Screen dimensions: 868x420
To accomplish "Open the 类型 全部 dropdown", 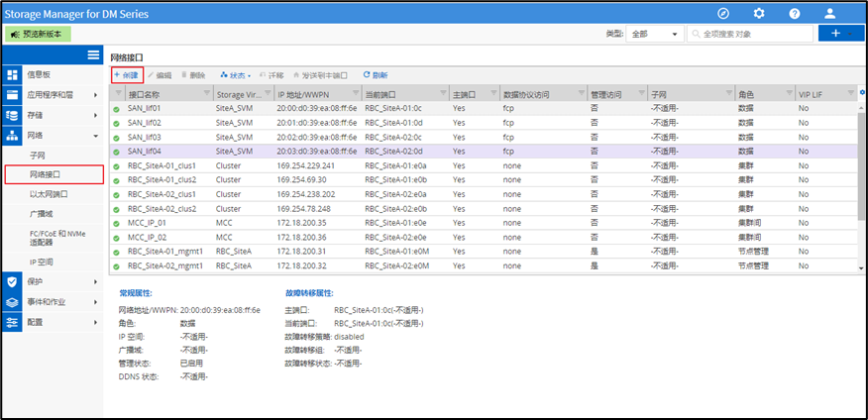I will [x=654, y=34].
